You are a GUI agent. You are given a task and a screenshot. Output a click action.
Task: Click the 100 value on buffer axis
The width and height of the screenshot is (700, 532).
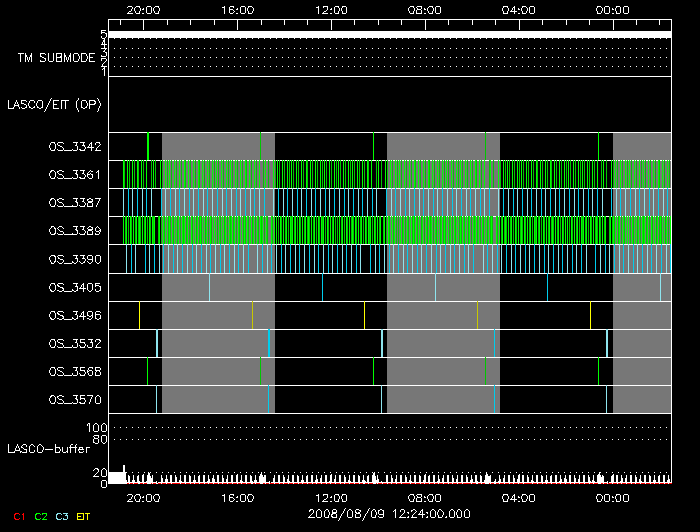pos(98,428)
